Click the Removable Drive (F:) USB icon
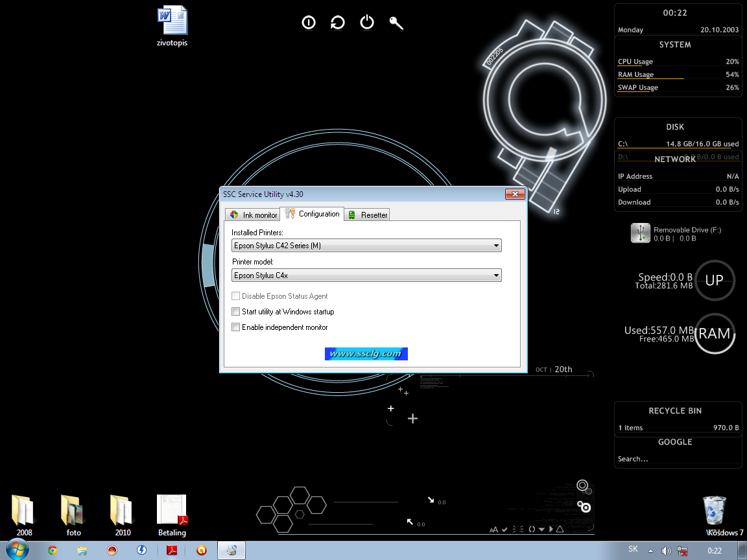Screen dimensions: 747x560 (x=640, y=233)
